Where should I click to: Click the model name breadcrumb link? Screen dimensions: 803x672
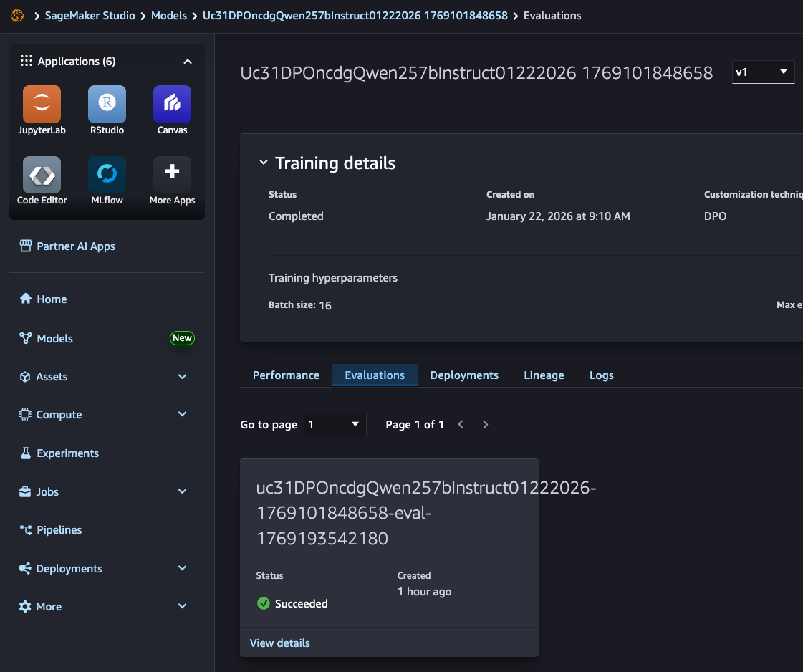coord(355,16)
